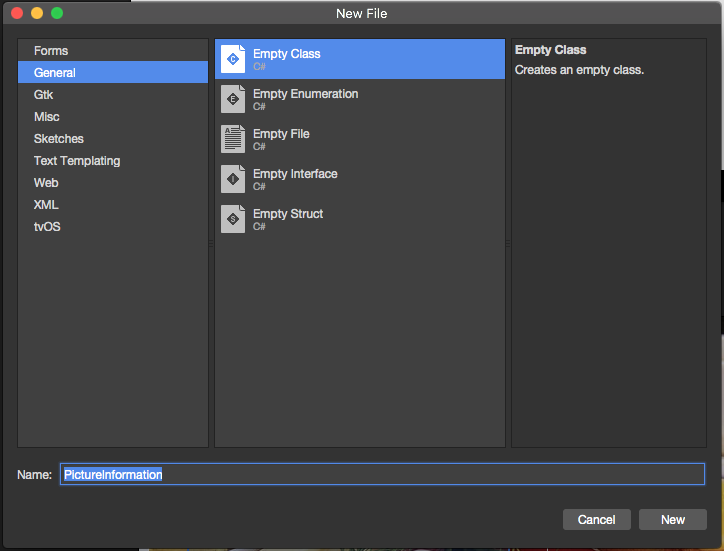This screenshot has width=724, height=551.
Task: Choose the Text Templating category
Action: (113, 161)
